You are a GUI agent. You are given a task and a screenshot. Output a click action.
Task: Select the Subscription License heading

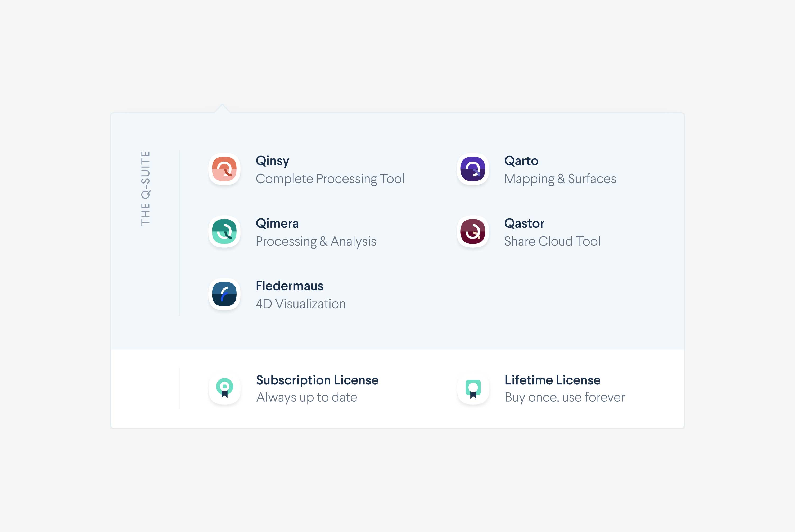pos(317,380)
